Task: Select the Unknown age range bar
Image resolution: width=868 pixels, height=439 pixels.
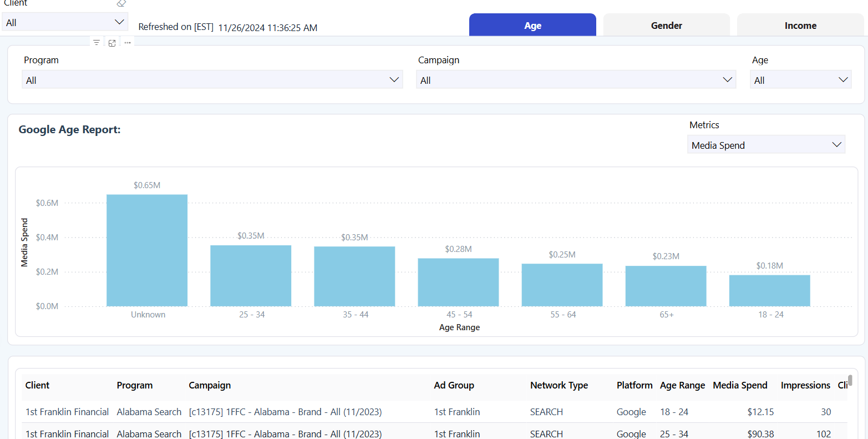Action: pos(147,250)
